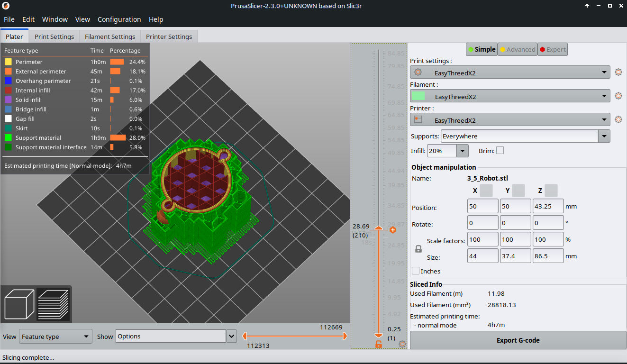Click the Export G-code button
This screenshot has height=364, width=627.
(518, 340)
